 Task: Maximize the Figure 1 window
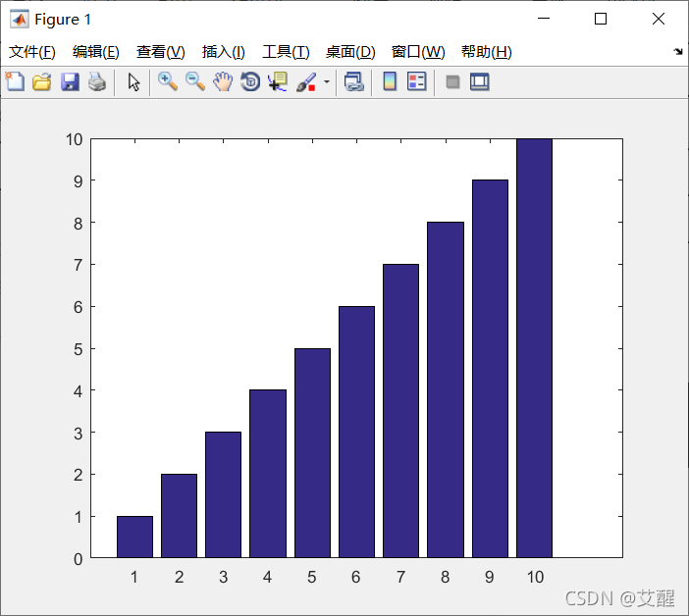coord(601,19)
